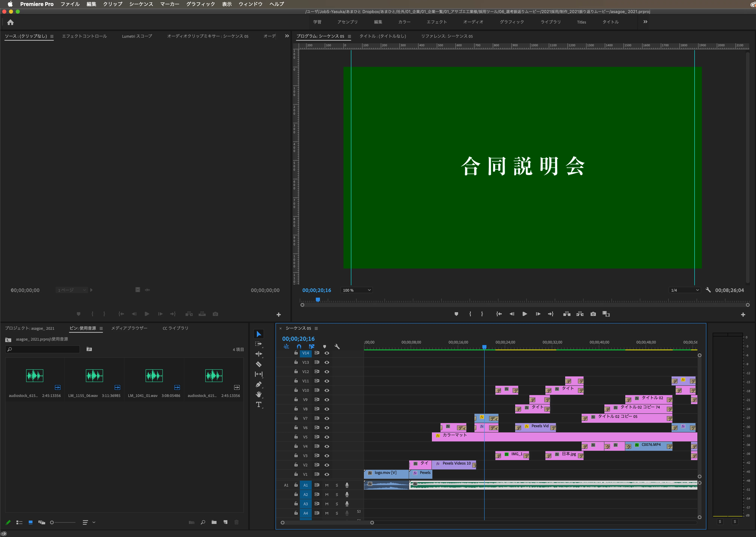Select the Ripple Edit tool
Viewport: 756px width, 537px height.
coord(259,354)
